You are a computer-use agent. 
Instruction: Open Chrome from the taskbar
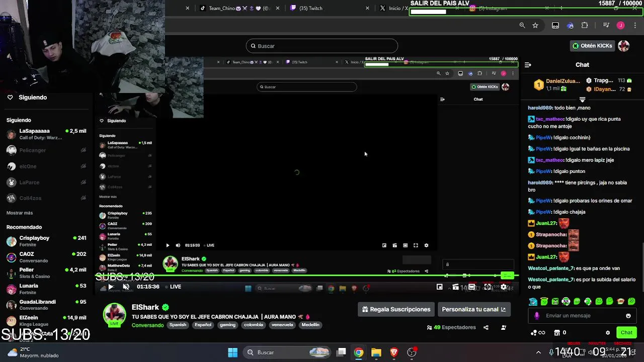pyautogui.click(x=359, y=352)
